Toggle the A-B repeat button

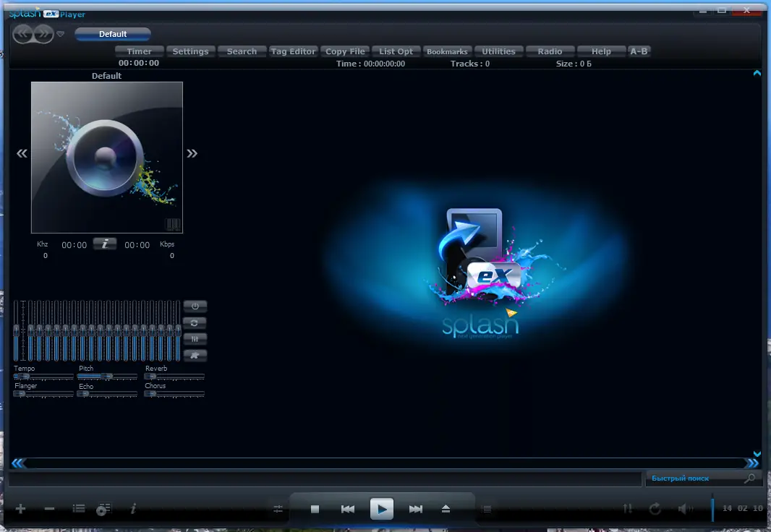point(639,51)
